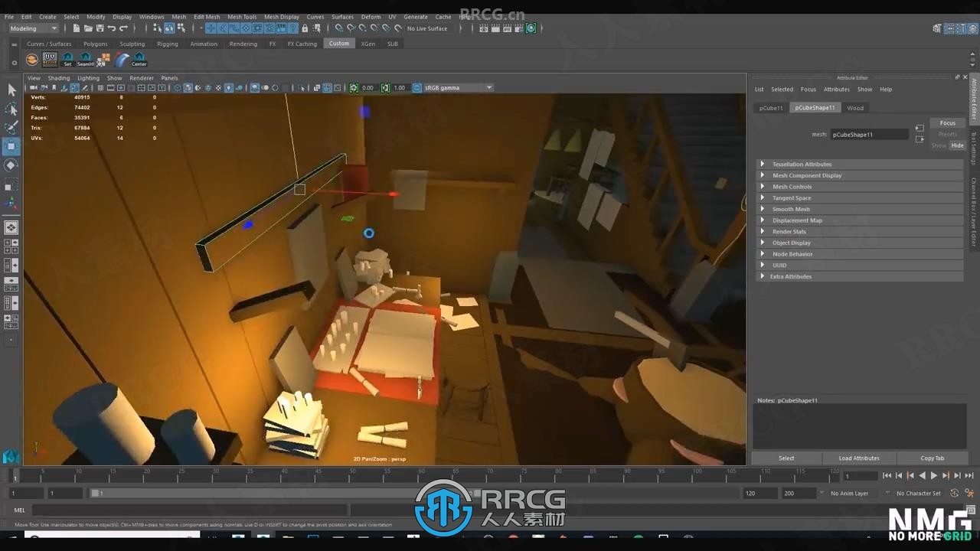Image resolution: width=980 pixels, height=551 pixels.
Task: Click the Focus button in Attribute Editor
Action: (x=948, y=123)
